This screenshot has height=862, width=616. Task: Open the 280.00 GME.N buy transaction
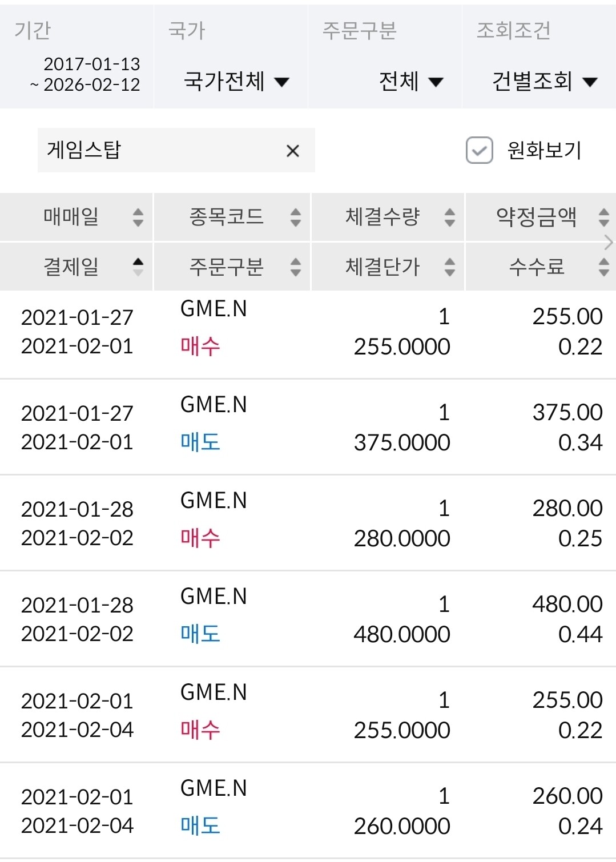point(308,523)
